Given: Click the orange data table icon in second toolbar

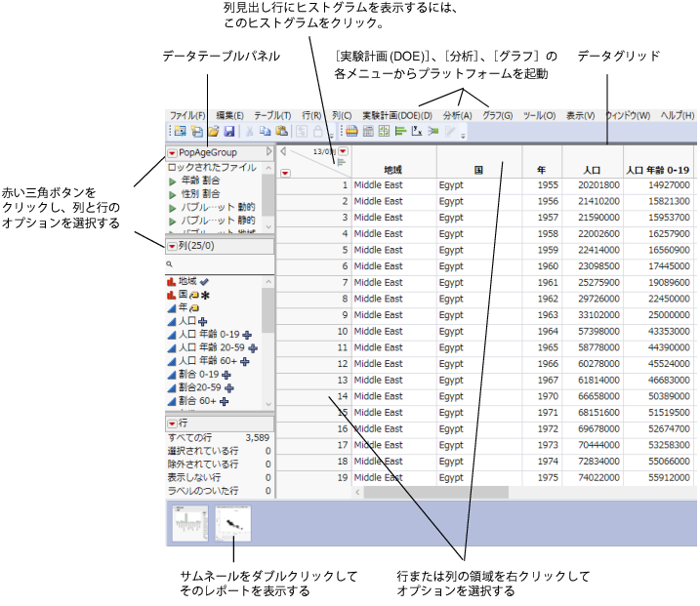Looking at the screenshot, I should click(351, 131).
